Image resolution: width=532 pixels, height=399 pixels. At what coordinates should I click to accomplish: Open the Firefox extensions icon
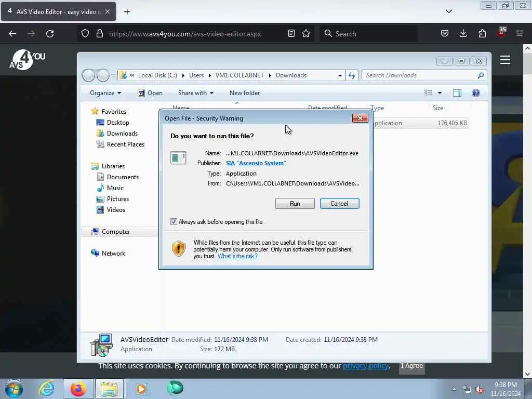point(482,33)
